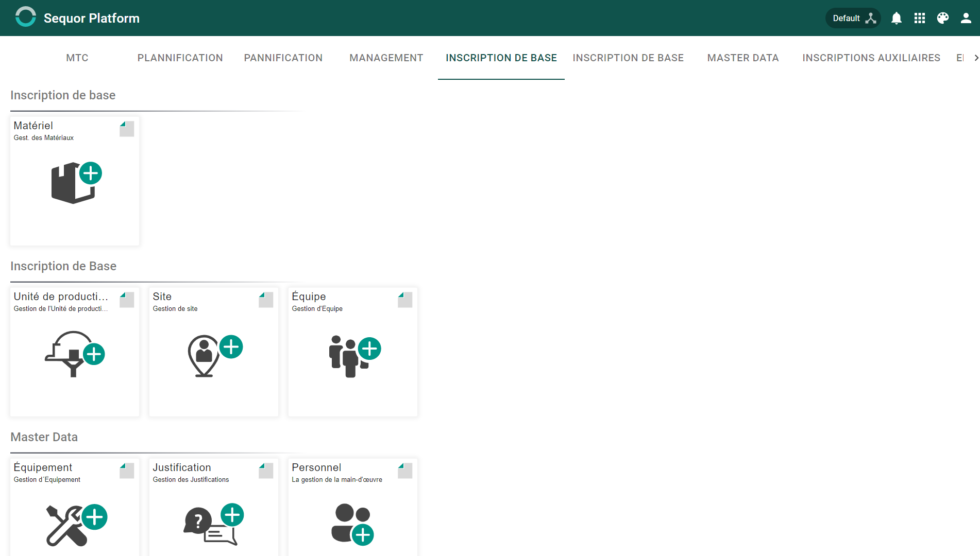The height and width of the screenshot is (556, 980).
Task: Open Équipe team add icon
Action: coord(354,356)
